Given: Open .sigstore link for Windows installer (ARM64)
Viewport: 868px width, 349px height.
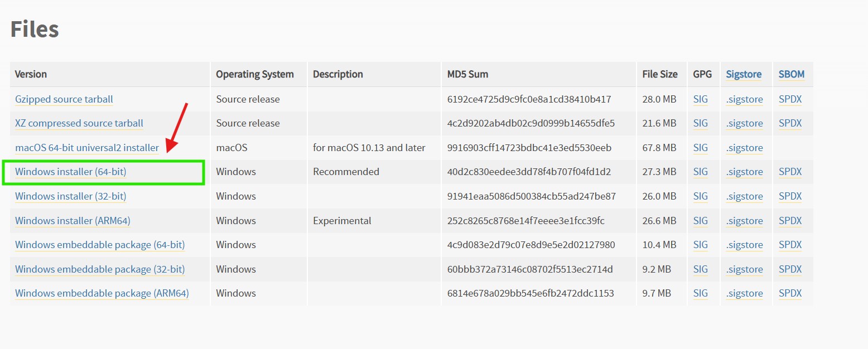Looking at the screenshot, I should 745,221.
